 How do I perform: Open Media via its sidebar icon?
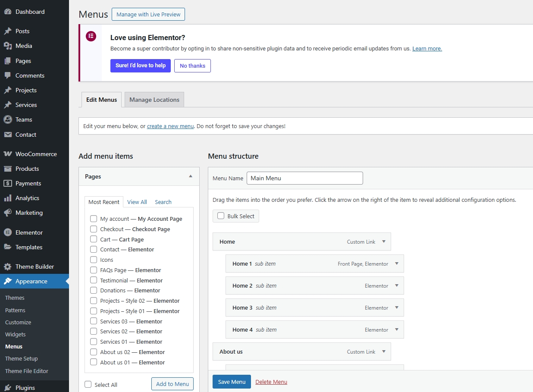coord(8,46)
